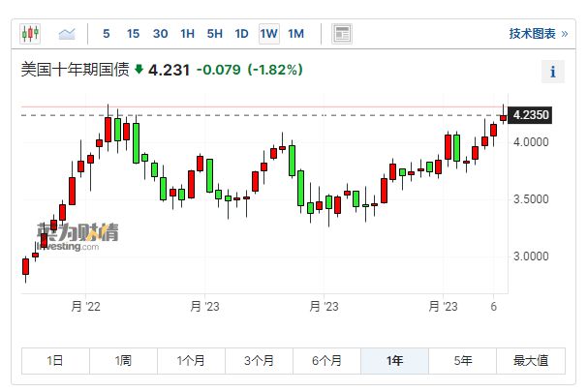The width and height of the screenshot is (588, 392).
Task: Click the latest candlestick at chart right
Action: coord(504,117)
